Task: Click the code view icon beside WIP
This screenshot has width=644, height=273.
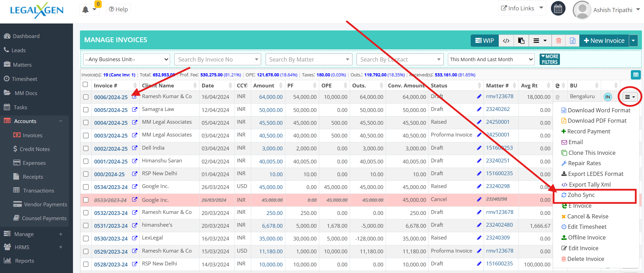Action: pos(506,41)
